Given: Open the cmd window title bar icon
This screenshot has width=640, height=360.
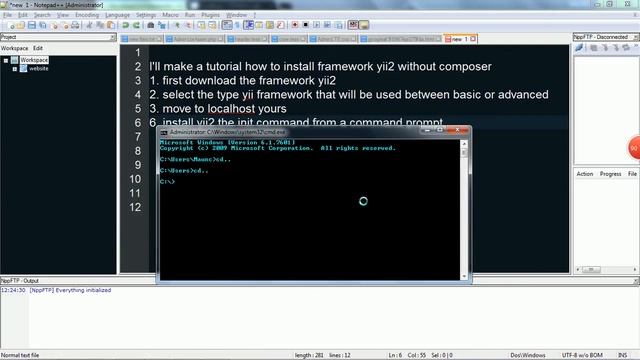Looking at the screenshot, I should 164,132.
